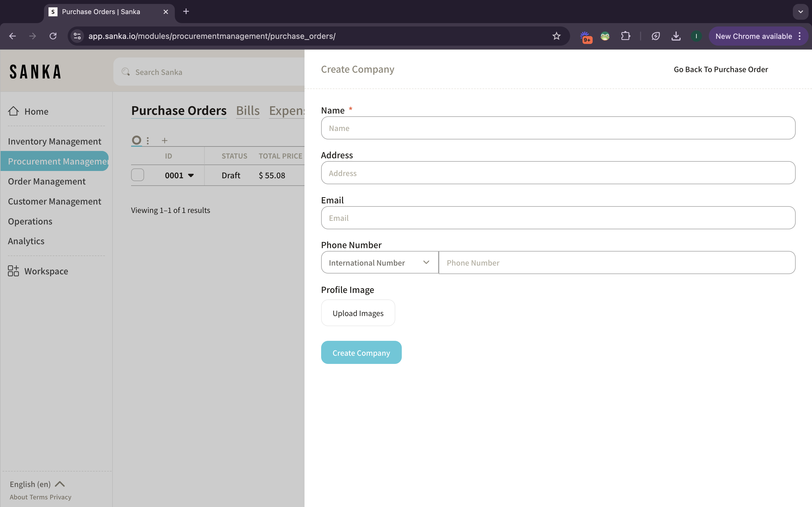This screenshot has height=507, width=812.
Task: Click the view options three-dot icon
Action: point(148,141)
